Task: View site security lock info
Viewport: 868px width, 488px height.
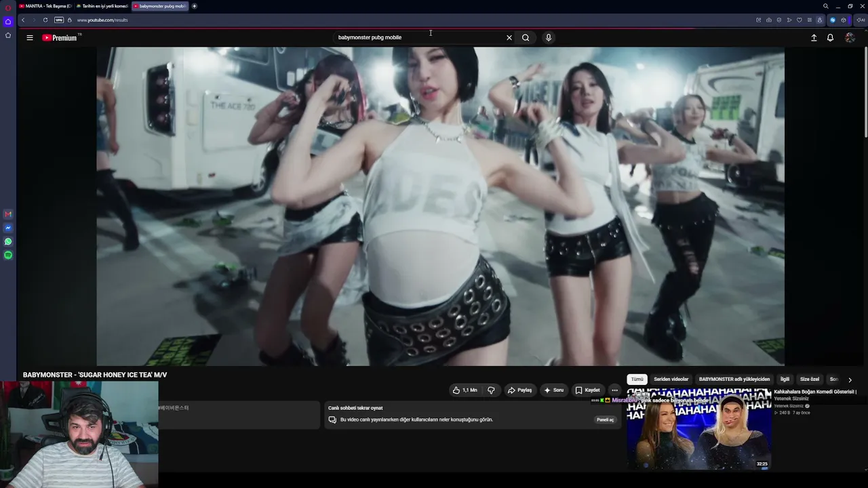Action: pyautogui.click(x=69, y=20)
